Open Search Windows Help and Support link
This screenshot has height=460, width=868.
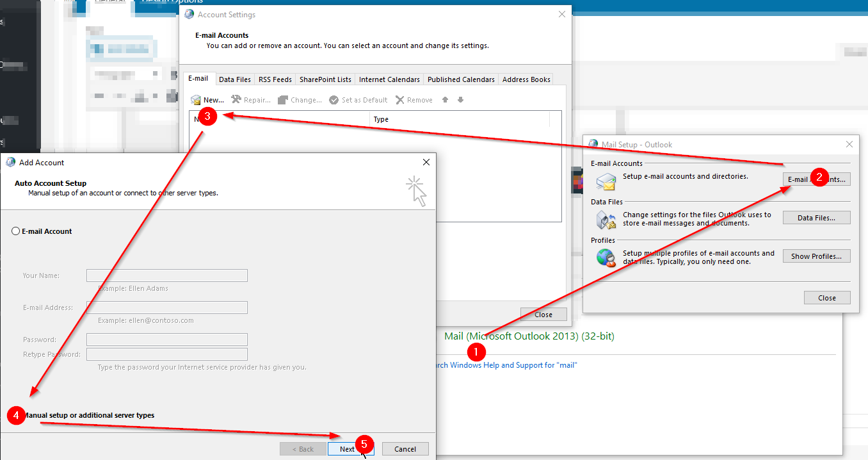point(506,365)
